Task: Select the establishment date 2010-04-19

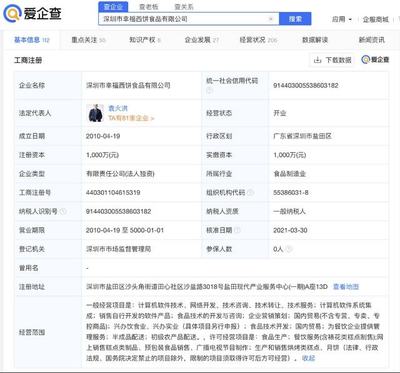Action: [x=103, y=136]
